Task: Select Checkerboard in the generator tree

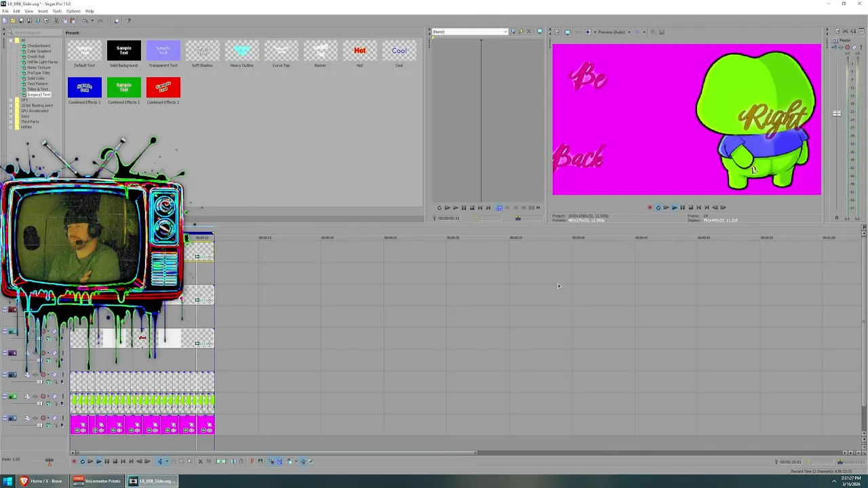Action: [x=39, y=46]
